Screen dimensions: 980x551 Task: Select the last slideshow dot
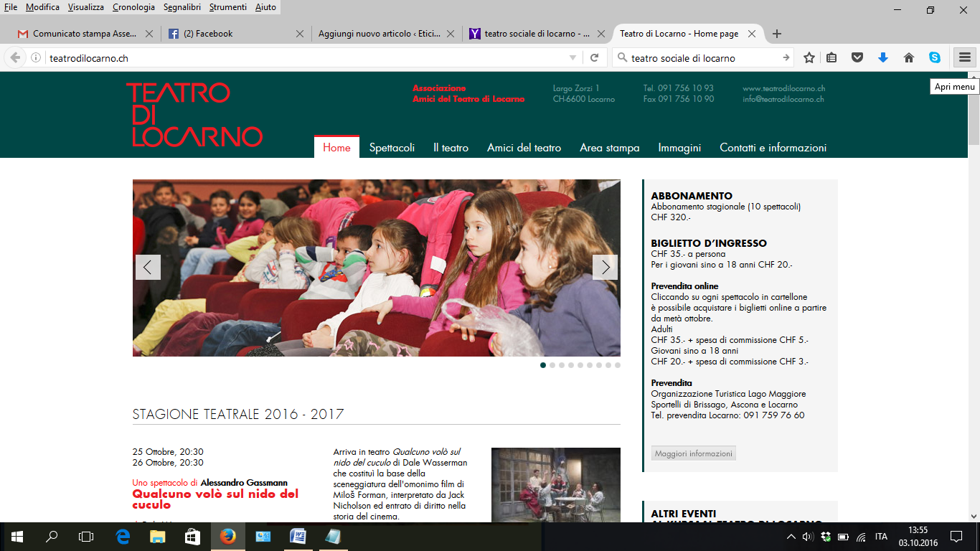click(x=618, y=365)
